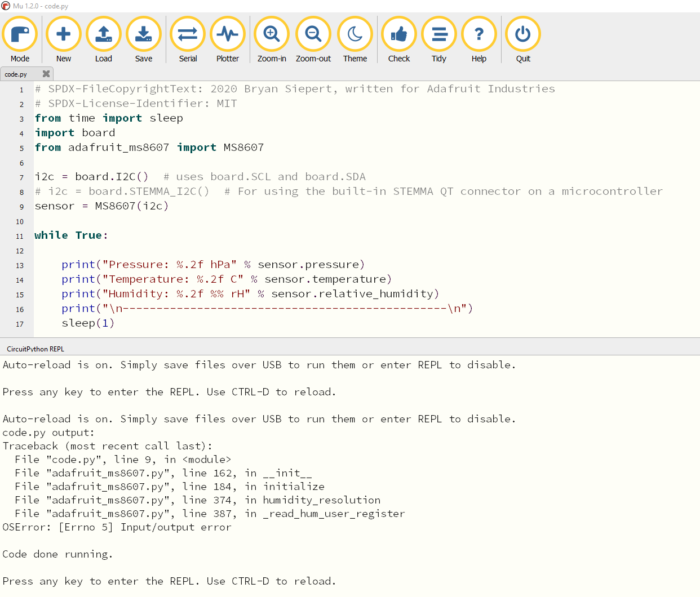Image resolution: width=700 pixels, height=597 pixels.
Task: Toggle the Theme moon icon
Action: pos(355,34)
